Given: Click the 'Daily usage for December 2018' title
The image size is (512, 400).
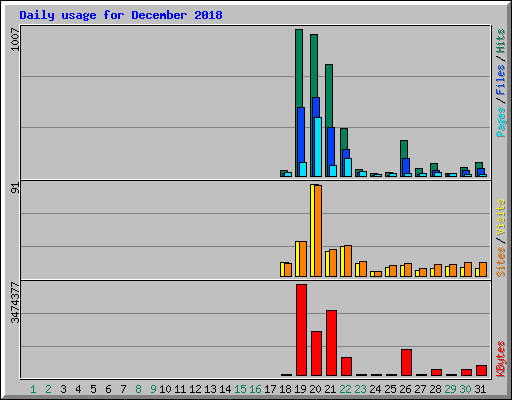Looking at the screenshot, I should pos(121,15).
